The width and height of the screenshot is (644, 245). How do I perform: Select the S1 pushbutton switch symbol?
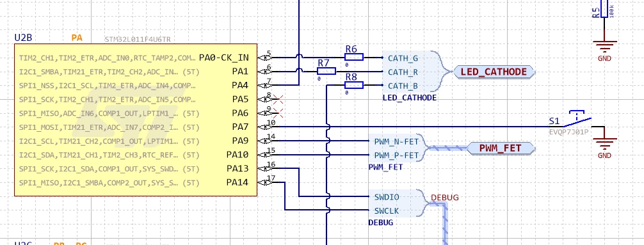[x=577, y=119]
